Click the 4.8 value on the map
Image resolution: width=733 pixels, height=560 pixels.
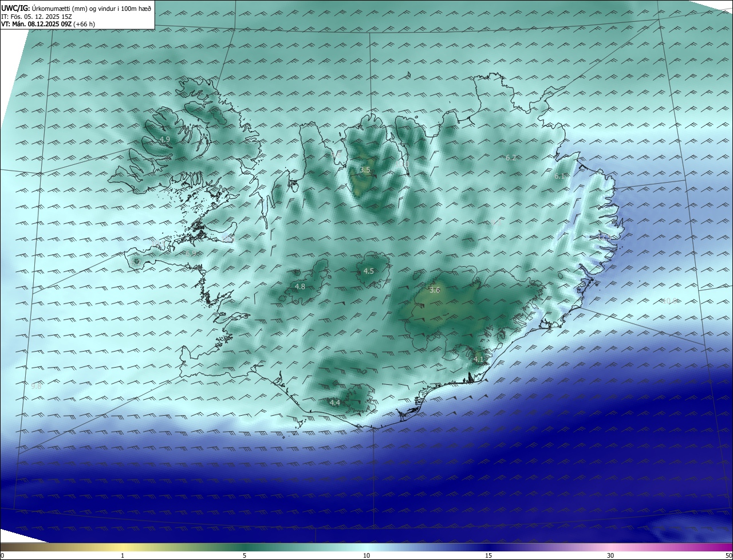point(299,286)
